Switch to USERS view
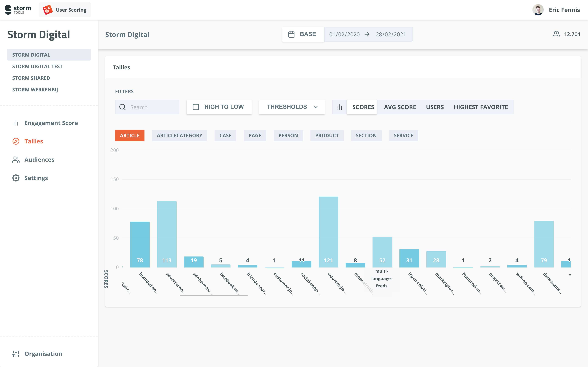 pyautogui.click(x=435, y=107)
